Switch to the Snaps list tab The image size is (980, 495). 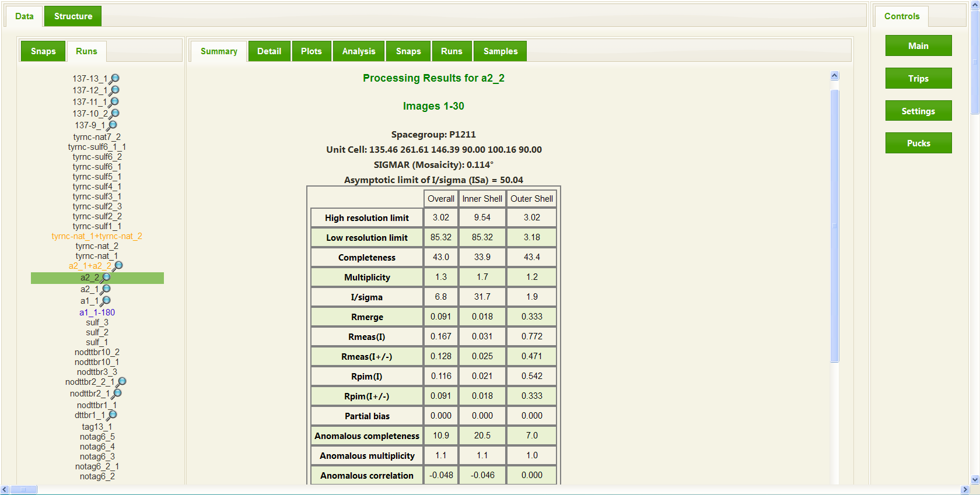(x=43, y=51)
